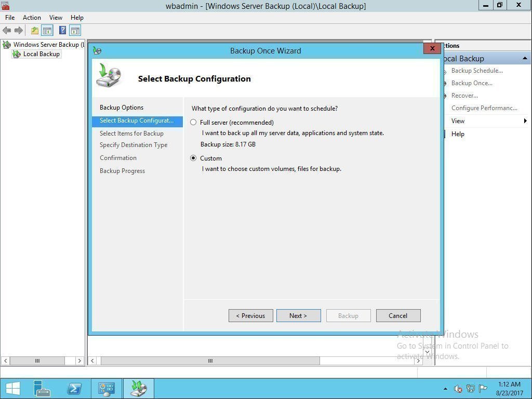Click the center pane vertical scroll down arrow
This screenshot has width=532, height=399.
(428, 352)
